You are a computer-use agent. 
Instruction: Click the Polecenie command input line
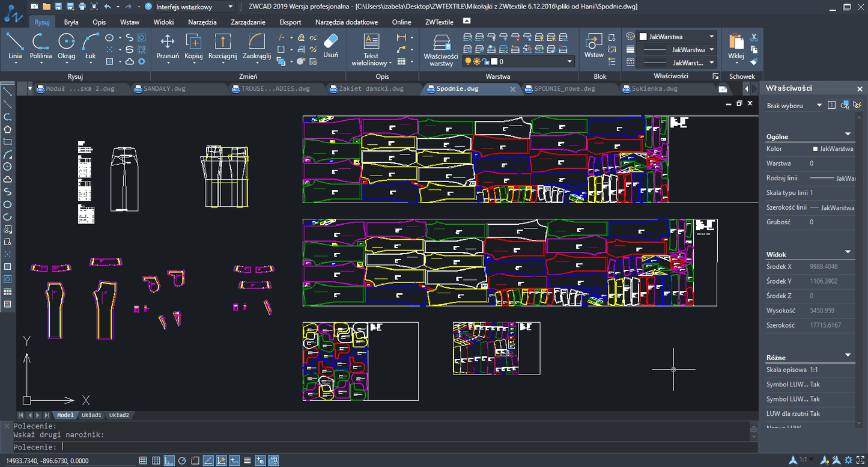(x=384, y=447)
